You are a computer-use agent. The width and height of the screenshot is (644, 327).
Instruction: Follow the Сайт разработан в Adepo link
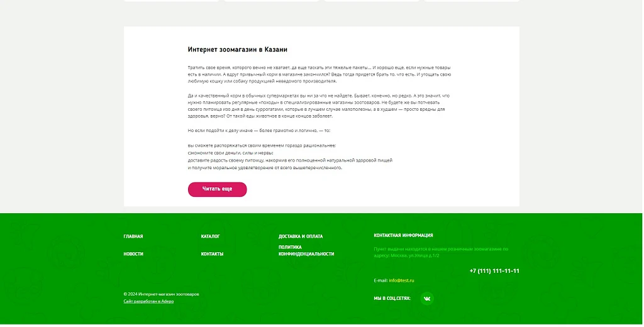point(148,301)
